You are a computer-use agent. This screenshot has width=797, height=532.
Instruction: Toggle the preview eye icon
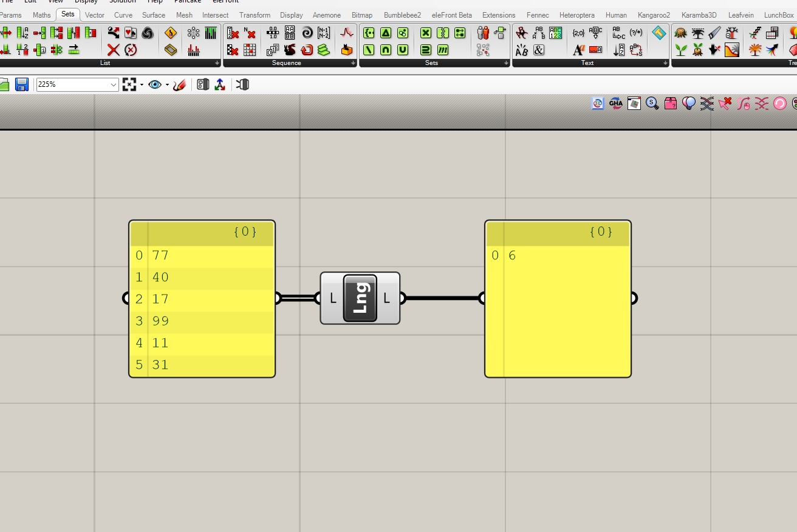tap(155, 85)
